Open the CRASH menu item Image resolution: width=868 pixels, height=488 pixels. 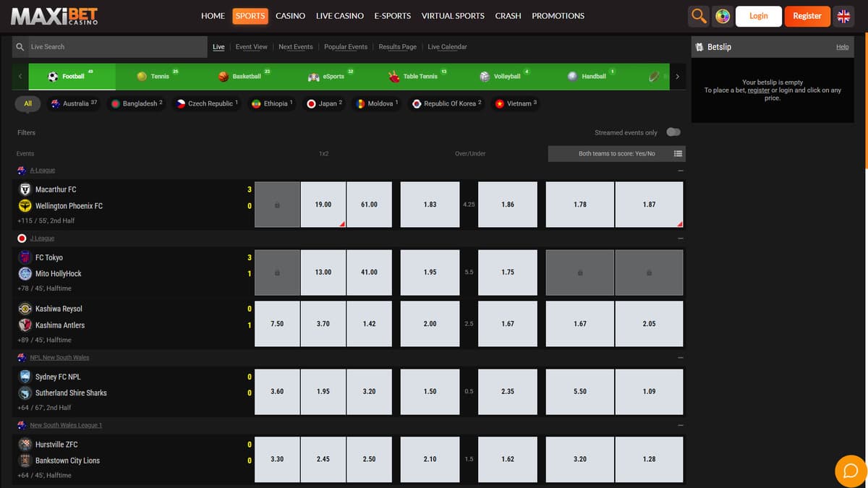[x=508, y=16]
